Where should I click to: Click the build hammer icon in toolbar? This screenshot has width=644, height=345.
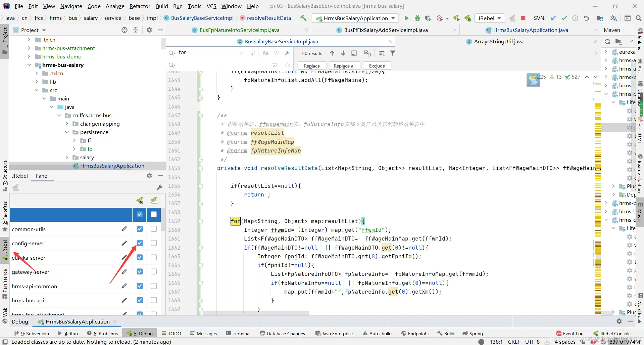point(303,18)
